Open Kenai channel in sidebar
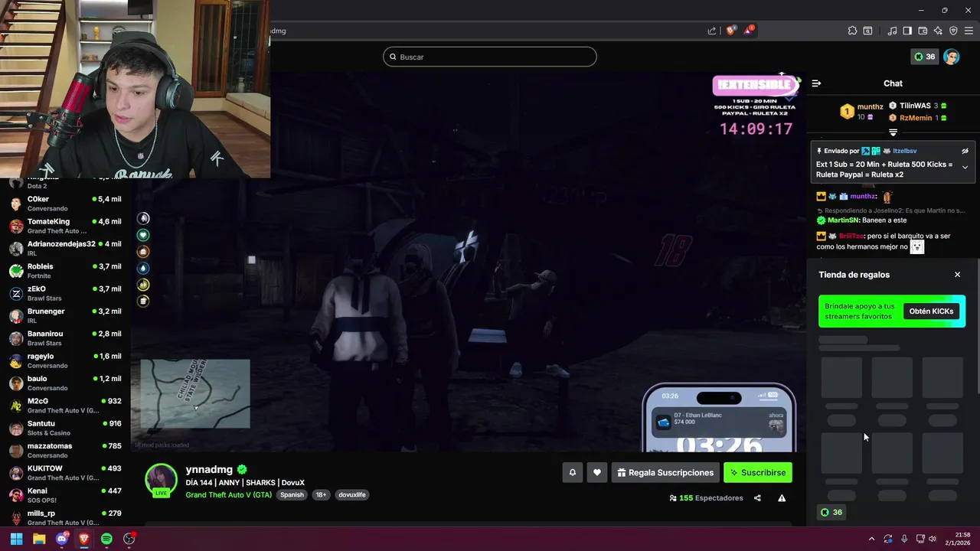Screen dimensions: 980x551 coord(65,495)
